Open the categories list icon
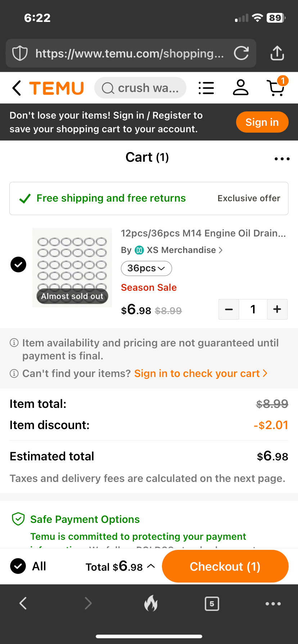 pyautogui.click(x=206, y=88)
